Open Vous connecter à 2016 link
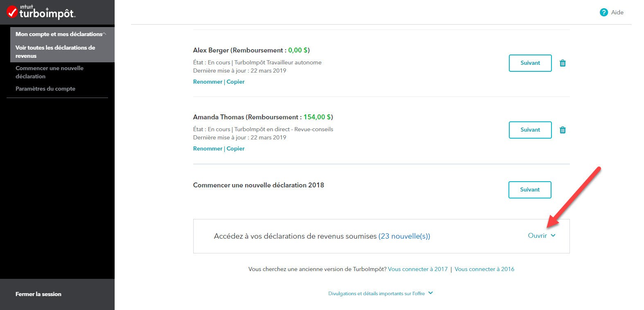644x310 pixels. (484, 269)
